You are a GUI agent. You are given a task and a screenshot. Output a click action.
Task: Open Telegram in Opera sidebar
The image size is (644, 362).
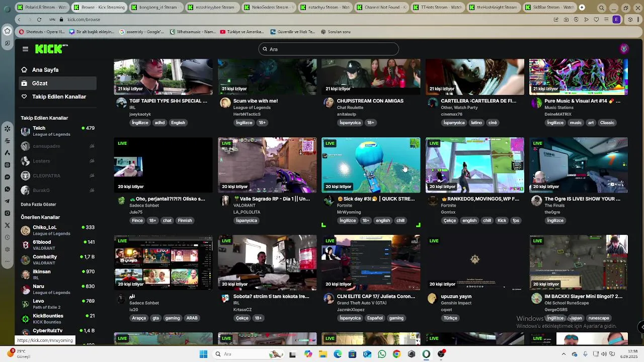(7, 201)
